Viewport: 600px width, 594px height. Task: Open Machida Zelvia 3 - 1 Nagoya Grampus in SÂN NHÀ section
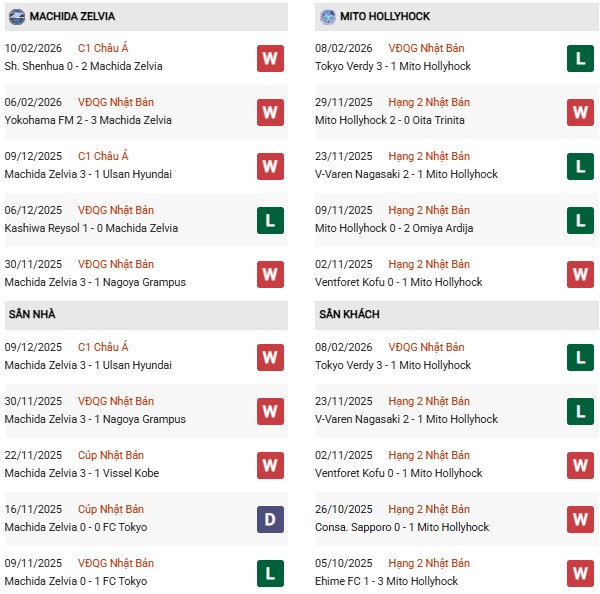pyautogui.click(x=95, y=419)
